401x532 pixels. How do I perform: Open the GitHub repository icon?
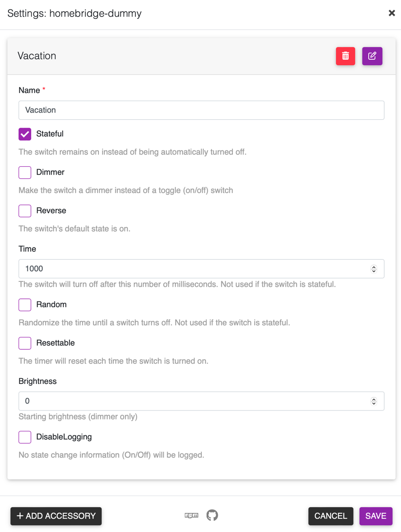(212, 516)
